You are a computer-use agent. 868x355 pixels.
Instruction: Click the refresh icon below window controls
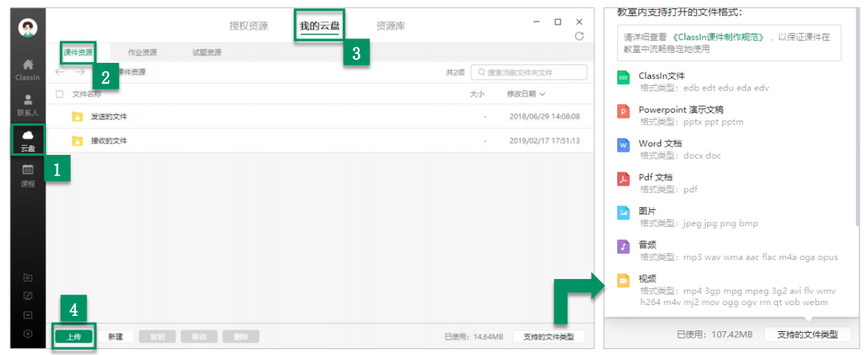(579, 36)
